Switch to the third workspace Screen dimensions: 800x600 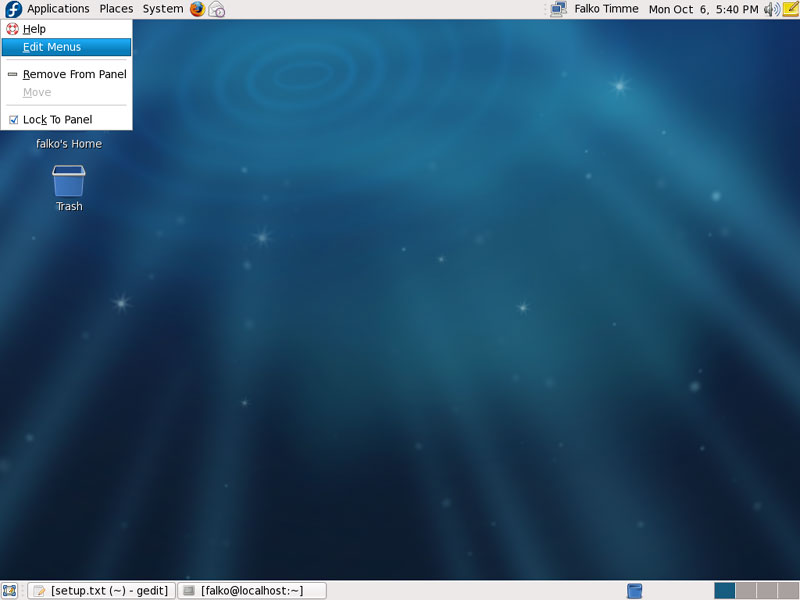(767, 591)
